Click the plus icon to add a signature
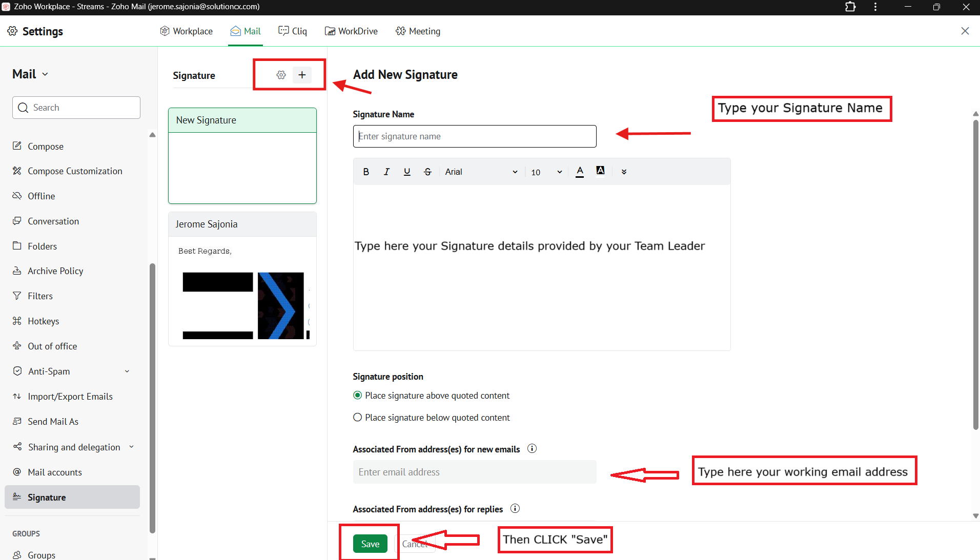 [302, 75]
